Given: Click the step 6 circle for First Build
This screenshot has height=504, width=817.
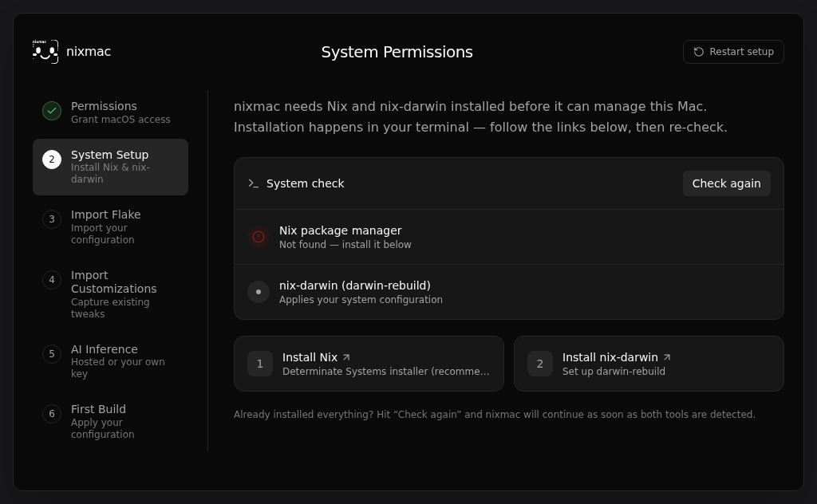Looking at the screenshot, I should click(52, 414).
